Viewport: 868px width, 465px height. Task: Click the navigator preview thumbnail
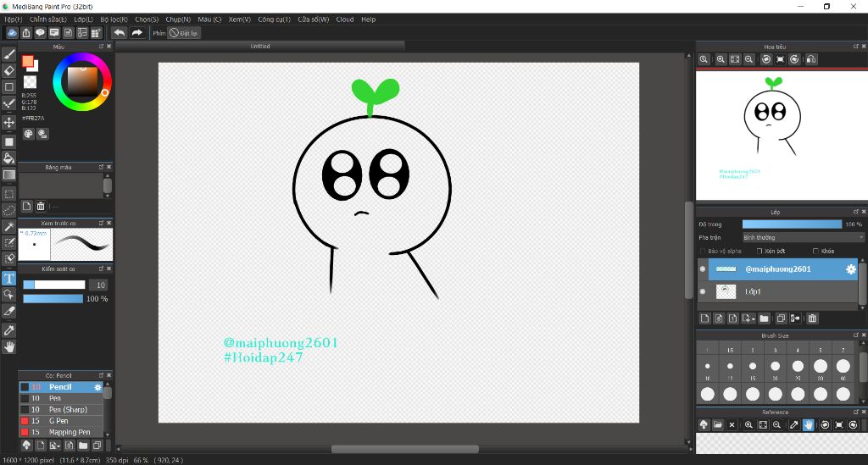(x=782, y=136)
